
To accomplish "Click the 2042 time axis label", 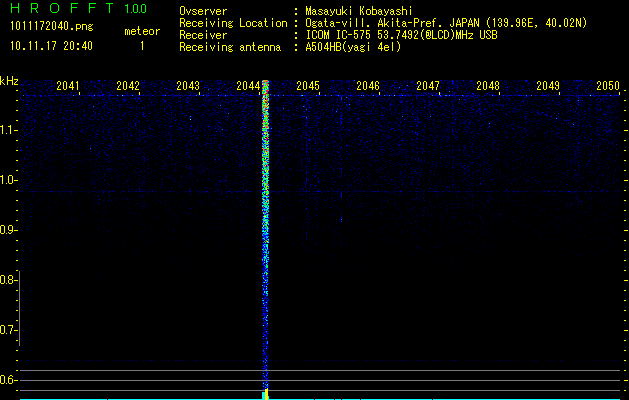I will [128, 86].
